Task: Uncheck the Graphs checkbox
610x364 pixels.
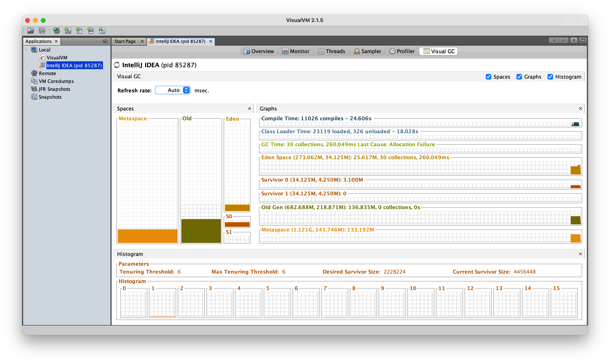Action: click(519, 77)
